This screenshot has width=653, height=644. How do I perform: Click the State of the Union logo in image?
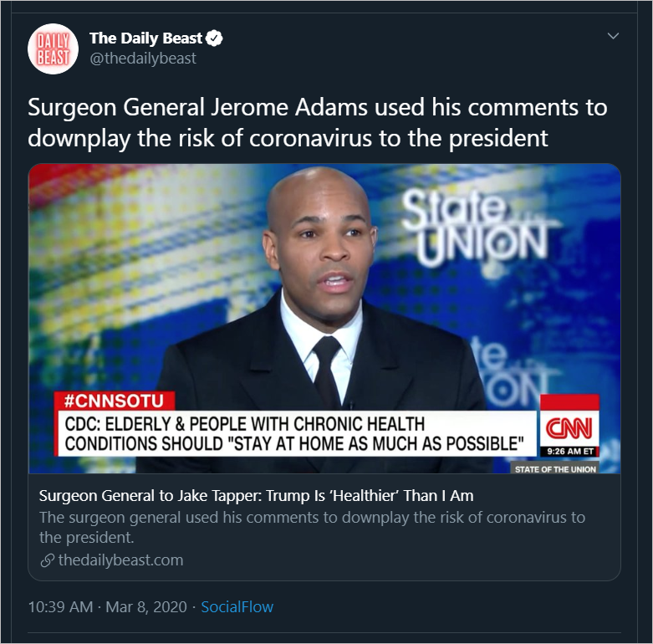(x=479, y=227)
